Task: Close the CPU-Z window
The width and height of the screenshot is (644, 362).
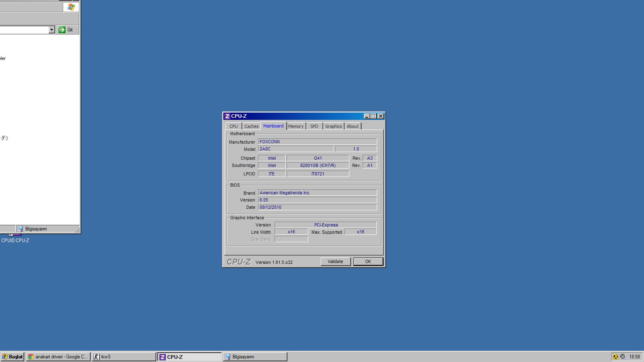Action: coord(381,116)
